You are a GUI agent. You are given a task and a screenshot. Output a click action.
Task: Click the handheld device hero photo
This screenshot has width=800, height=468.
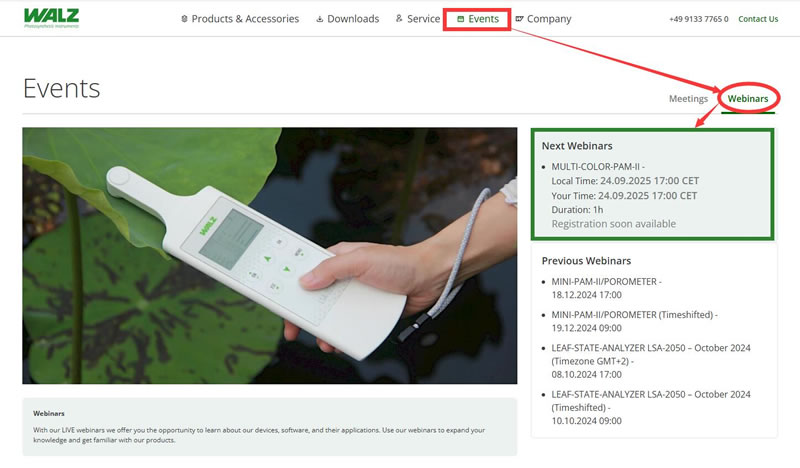pos(270,255)
